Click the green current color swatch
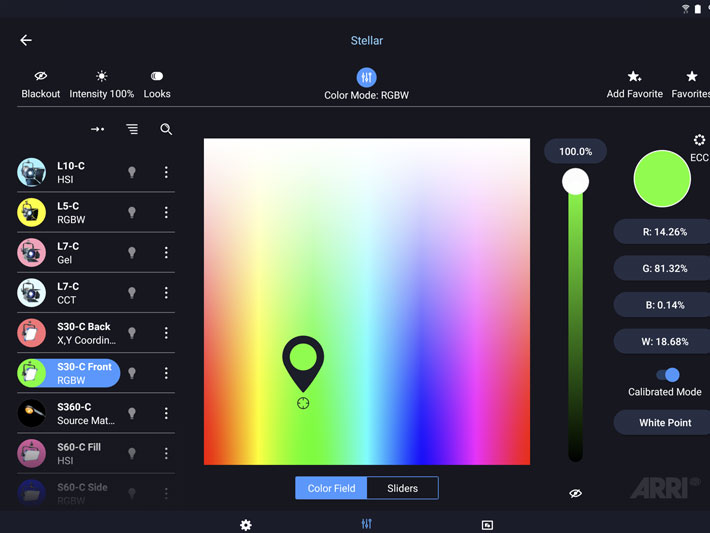 click(x=662, y=179)
